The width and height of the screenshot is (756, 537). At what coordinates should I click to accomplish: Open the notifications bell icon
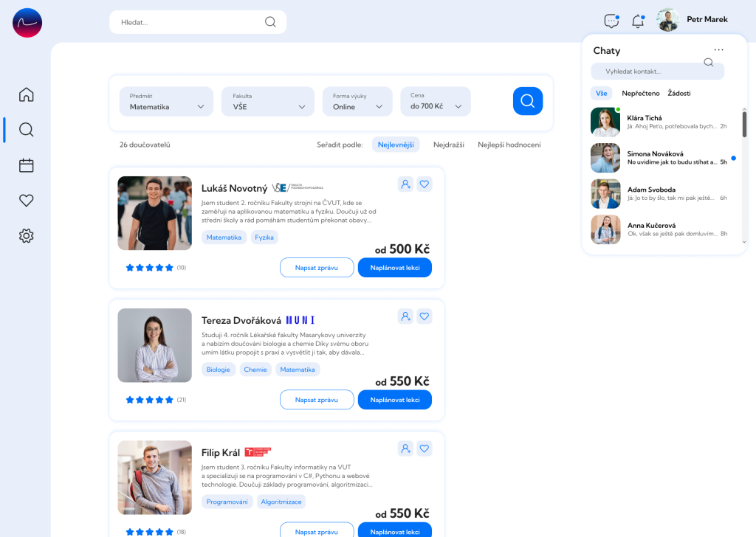click(638, 21)
